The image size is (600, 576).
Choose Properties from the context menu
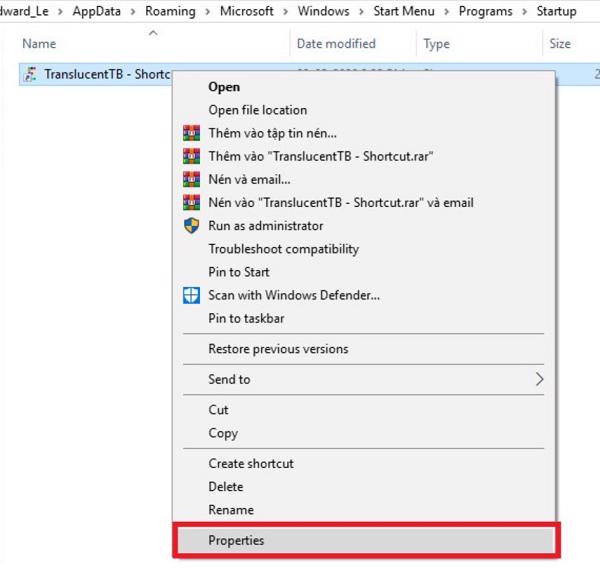tap(236, 540)
